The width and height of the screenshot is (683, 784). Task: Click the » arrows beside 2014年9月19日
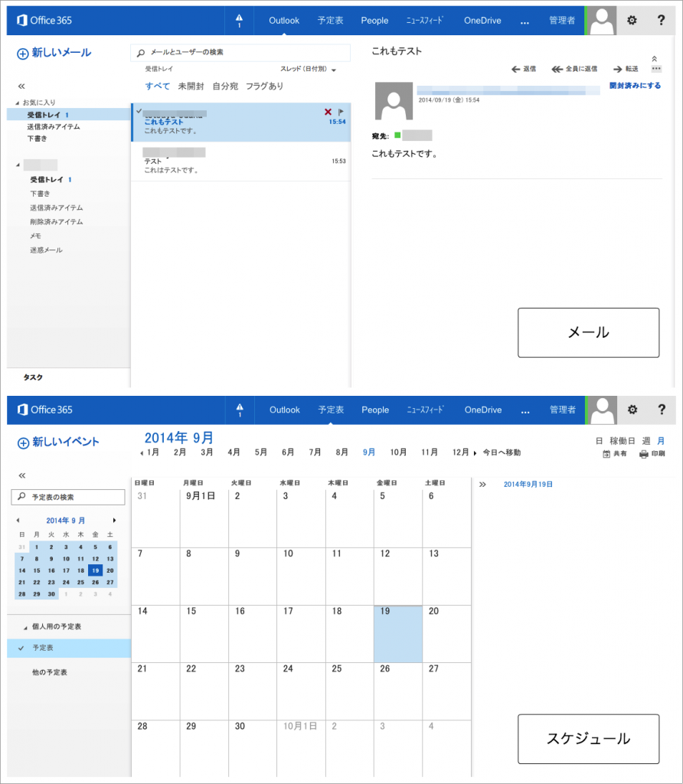point(482,485)
